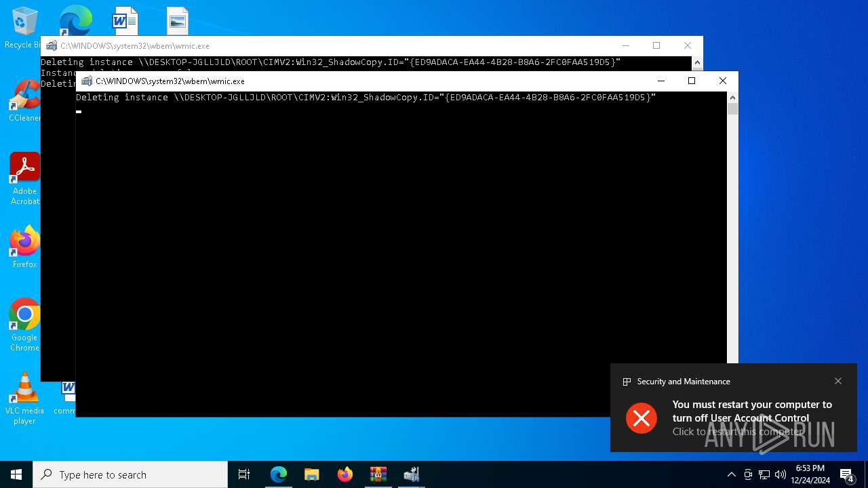
Task: Close the front wmic.exe console window
Action: tap(723, 81)
